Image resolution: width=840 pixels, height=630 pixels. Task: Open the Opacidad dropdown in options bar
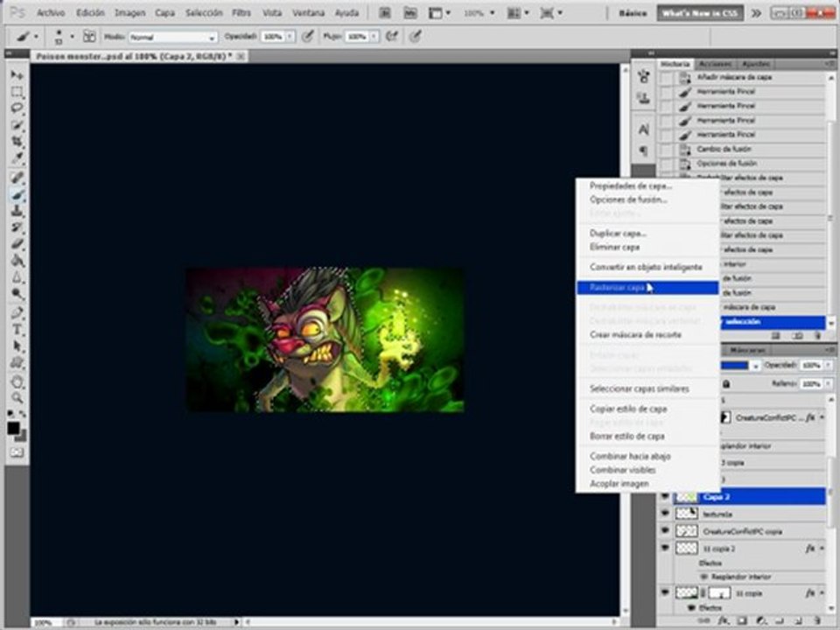(x=290, y=37)
